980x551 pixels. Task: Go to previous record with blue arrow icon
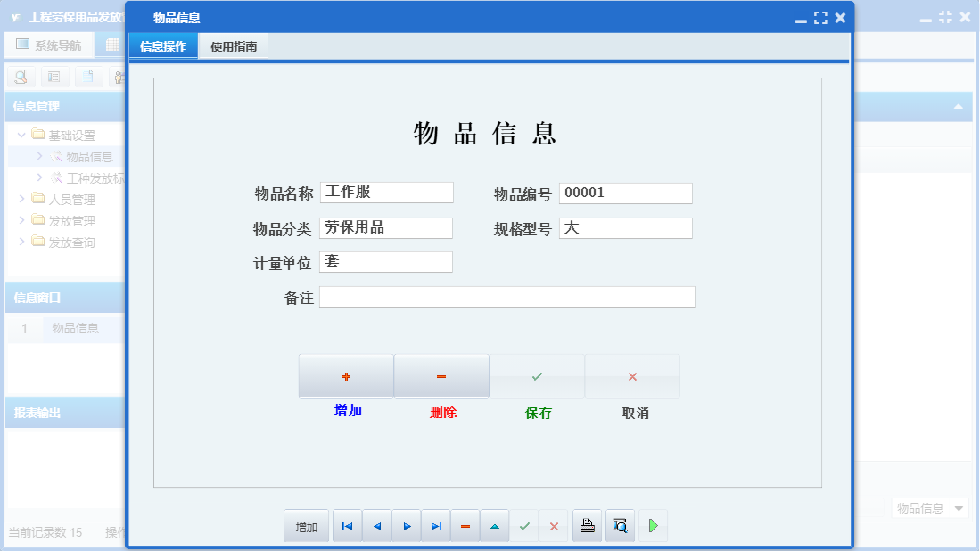point(376,526)
